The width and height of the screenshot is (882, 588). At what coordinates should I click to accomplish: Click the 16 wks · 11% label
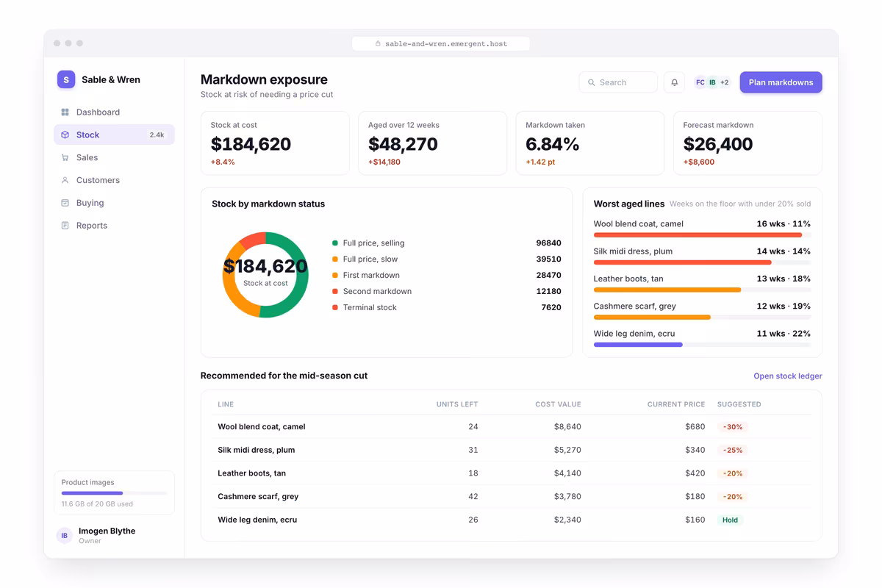[x=784, y=224]
